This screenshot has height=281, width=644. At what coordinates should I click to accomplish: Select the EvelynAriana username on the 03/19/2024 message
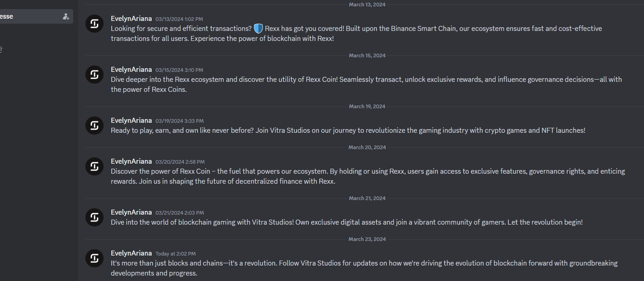(131, 120)
